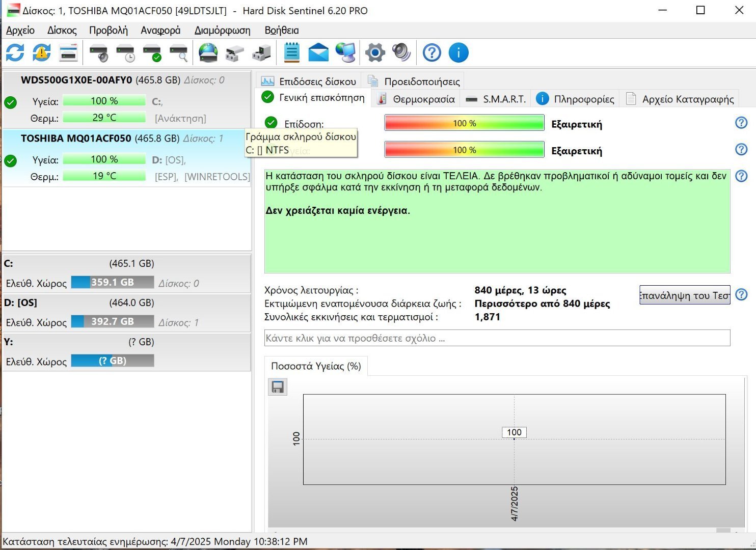Click the WDS500G1X0E temperature 29 °C bar
Image resolution: width=756 pixels, height=550 pixels.
104,118
